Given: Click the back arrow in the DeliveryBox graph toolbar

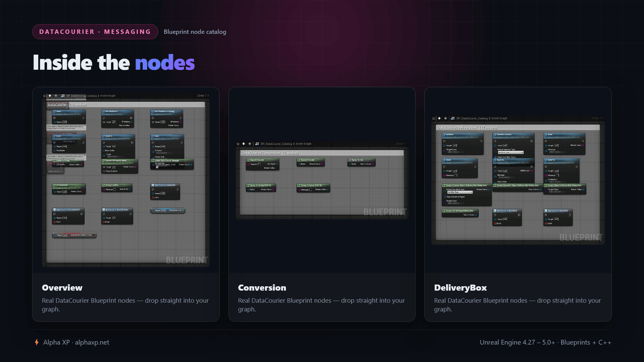Looking at the screenshot, I should point(439,118).
